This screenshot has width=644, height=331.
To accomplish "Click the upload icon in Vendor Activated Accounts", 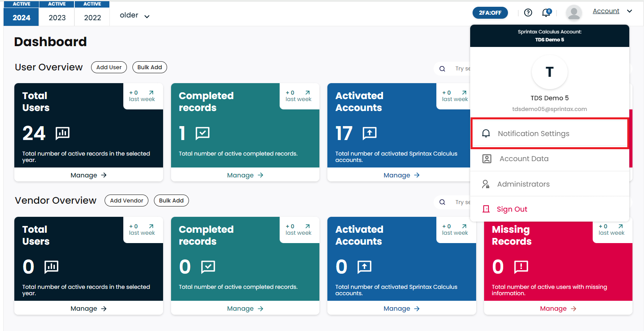I will [364, 267].
